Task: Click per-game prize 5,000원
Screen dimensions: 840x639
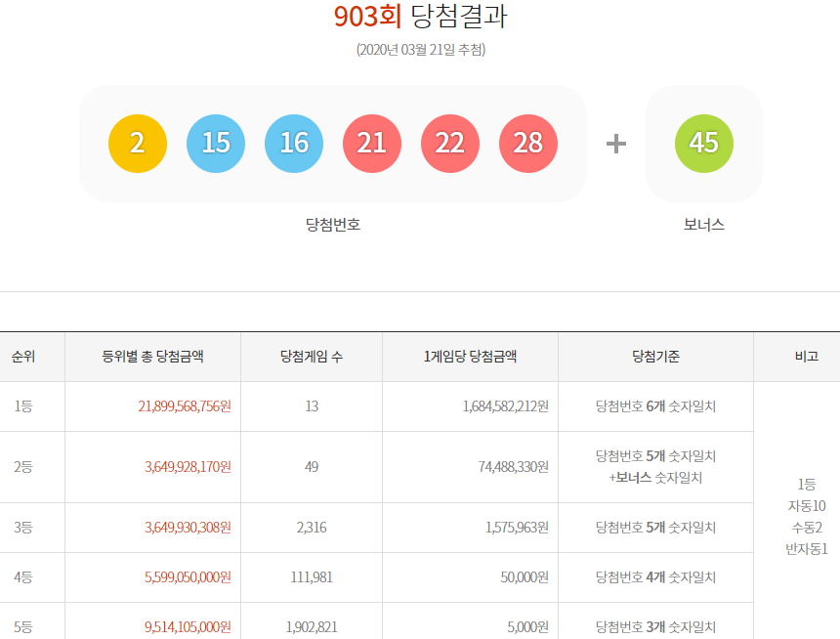Action: pyautogui.click(x=527, y=627)
